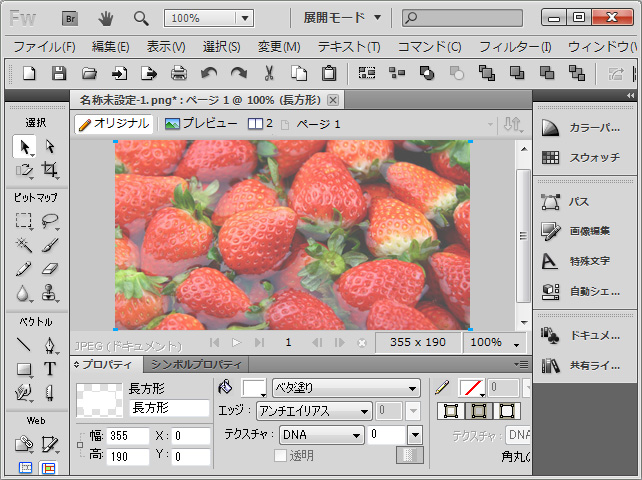The height and width of the screenshot is (480, 642).
Task: Toggle Show Slices and Hotspots button
Action: 48,468
